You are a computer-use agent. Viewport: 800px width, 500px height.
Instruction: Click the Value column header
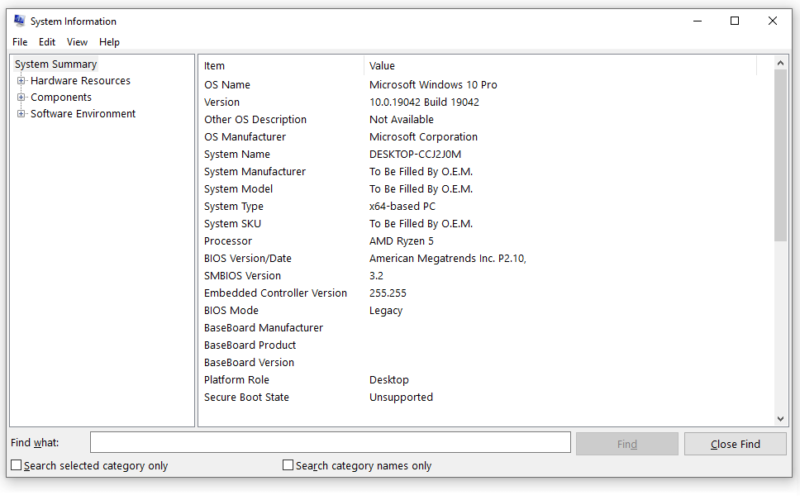tap(560, 66)
